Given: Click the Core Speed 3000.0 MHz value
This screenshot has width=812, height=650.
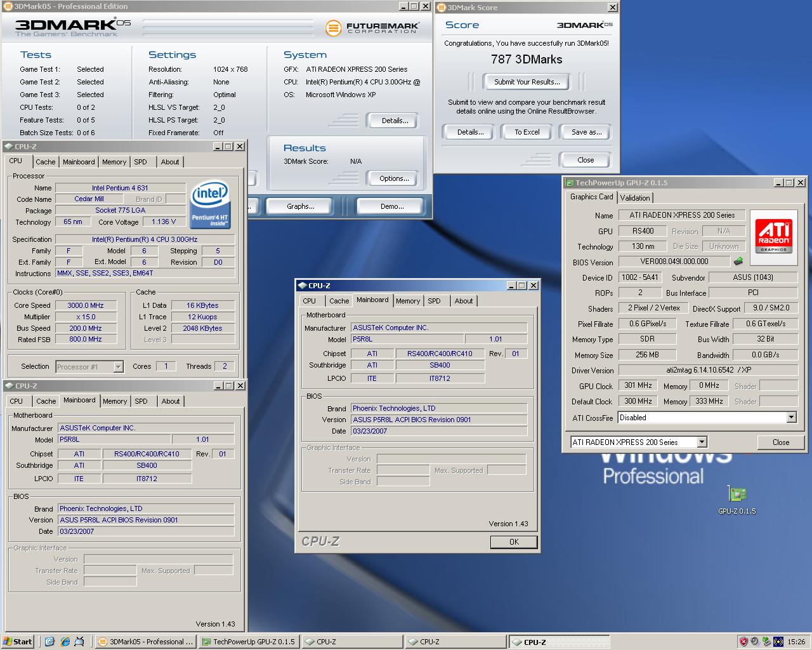Looking at the screenshot, I should coord(86,305).
